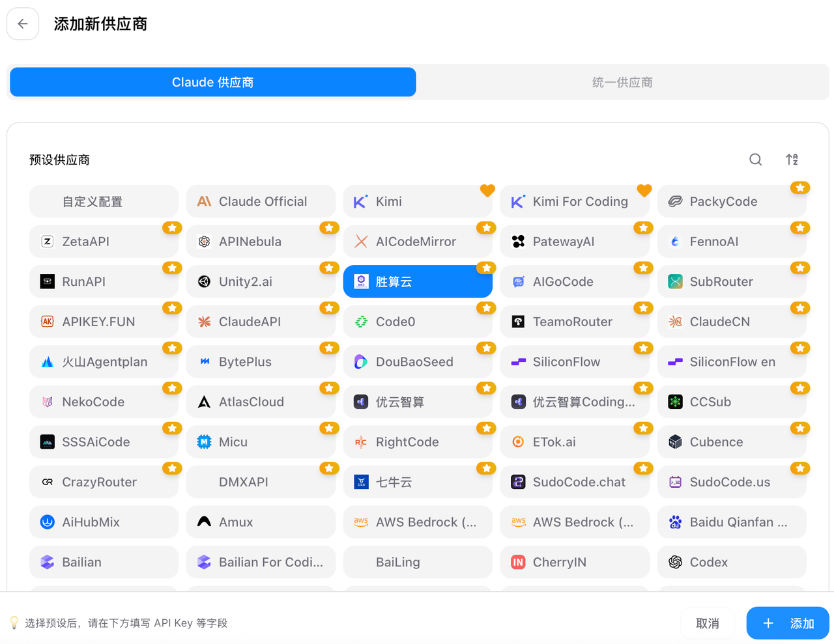This screenshot has height=644, width=834.
Task: Click the BytePlus logo icon
Action: point(205,361)
